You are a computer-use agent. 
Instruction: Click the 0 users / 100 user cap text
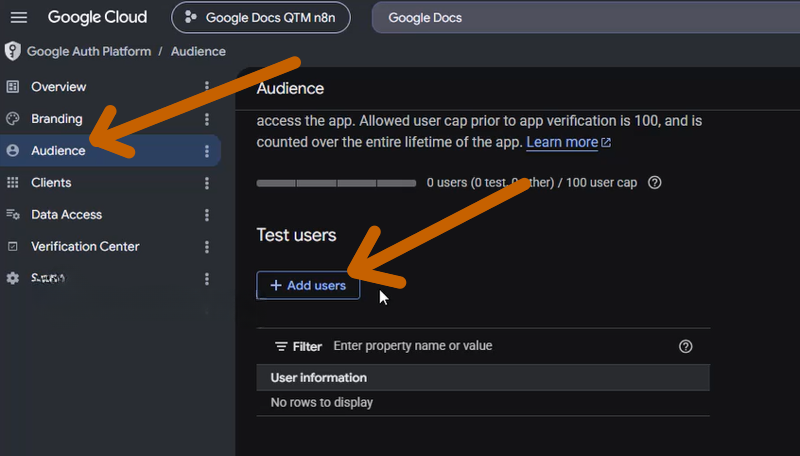click(x=532, y=183)
